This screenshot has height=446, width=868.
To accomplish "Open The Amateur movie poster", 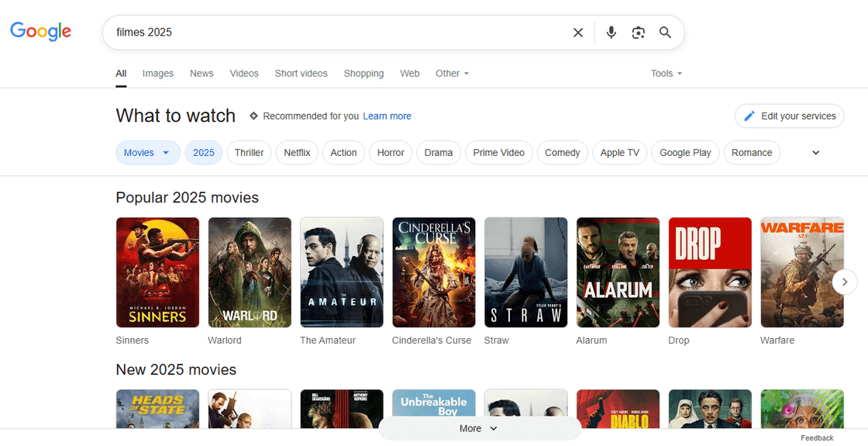I will pos(342,272).
